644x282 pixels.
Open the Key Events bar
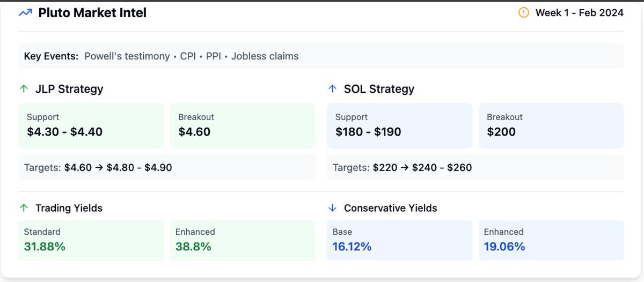(321, 56)
